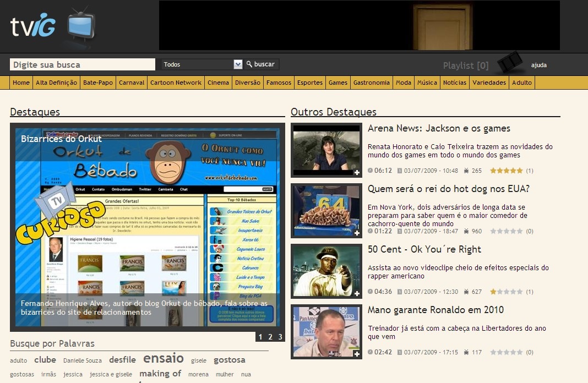Open the Variedades section

pyautogui.click(x=489, y=83)
